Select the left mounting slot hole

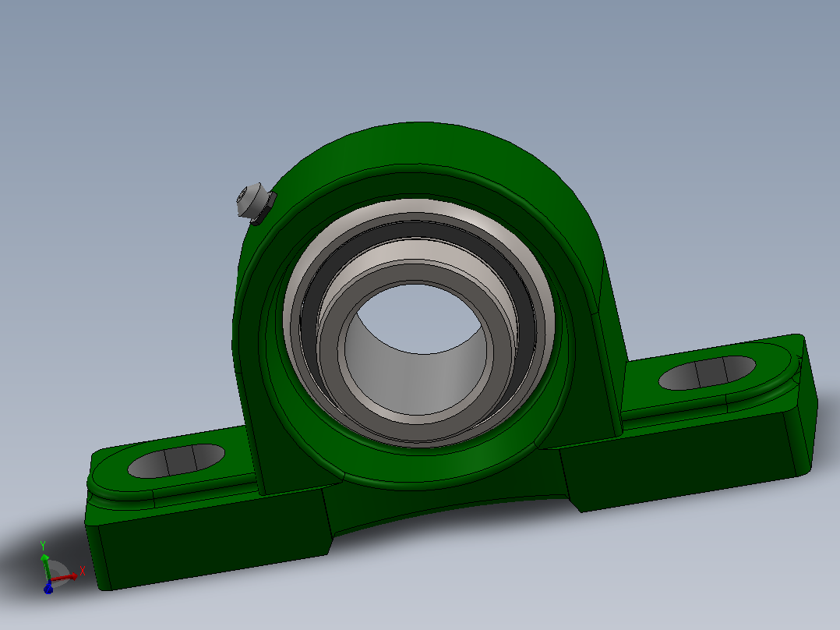pyautogui.click(x=176, y=461)
